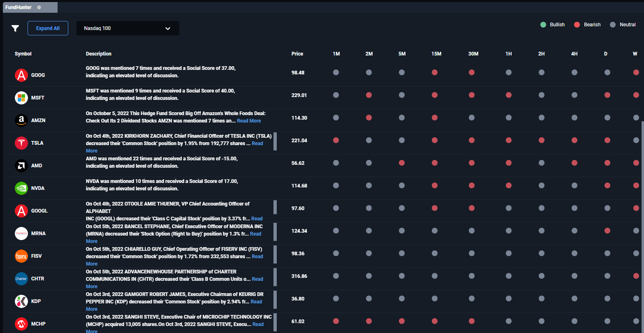
Task: Click KDP 4H neutral indicator dot
Action: (x=575, y=298)
